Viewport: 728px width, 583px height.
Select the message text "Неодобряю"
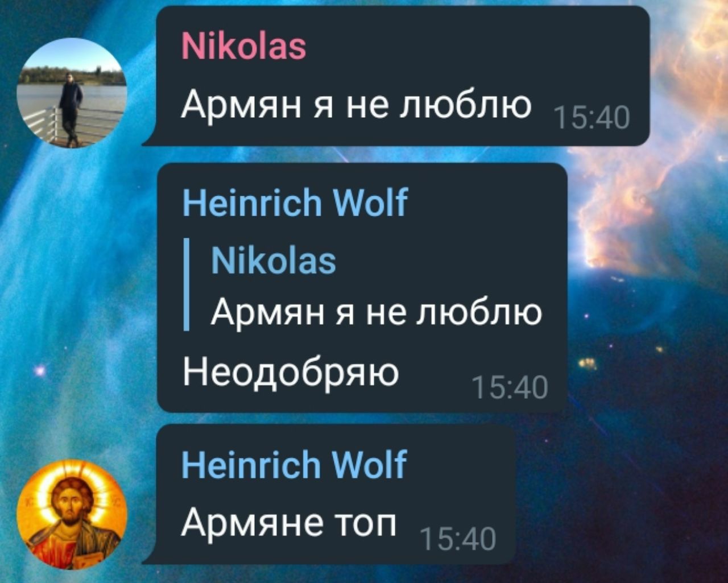[x=291, y=374]
